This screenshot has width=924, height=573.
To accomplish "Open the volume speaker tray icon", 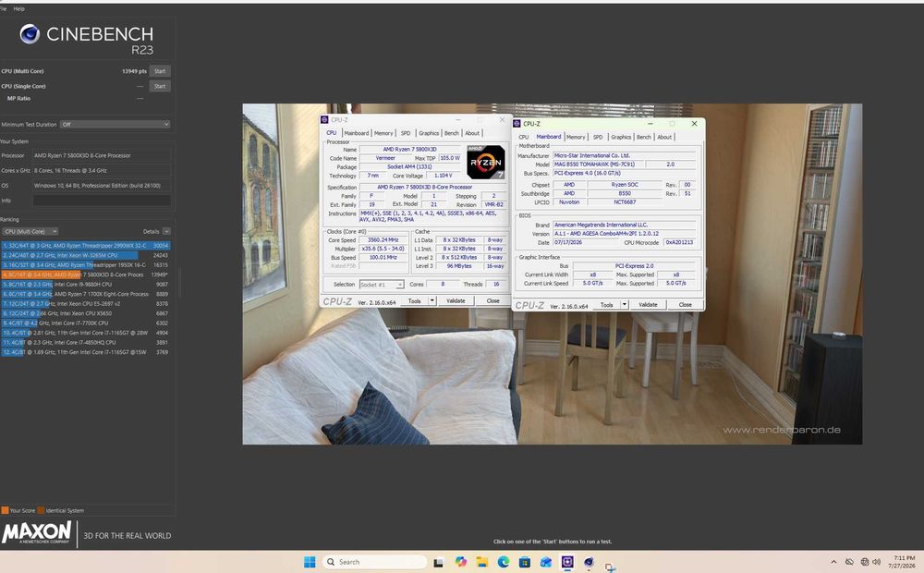I will coord(876,562).
